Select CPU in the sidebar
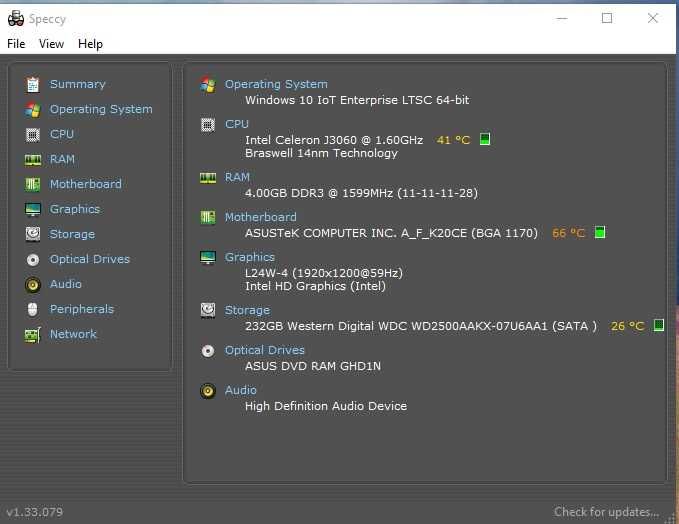This screenshot has width=679, height=524. point(61,134)
